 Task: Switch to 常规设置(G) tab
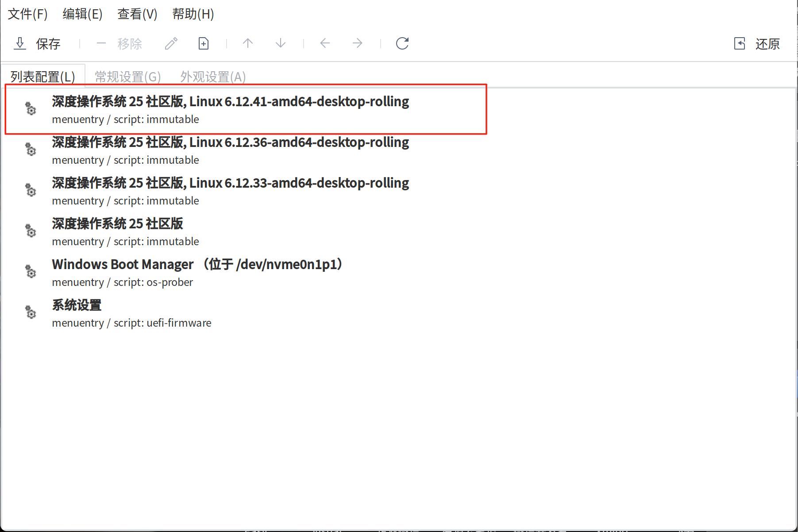(127, 77)
